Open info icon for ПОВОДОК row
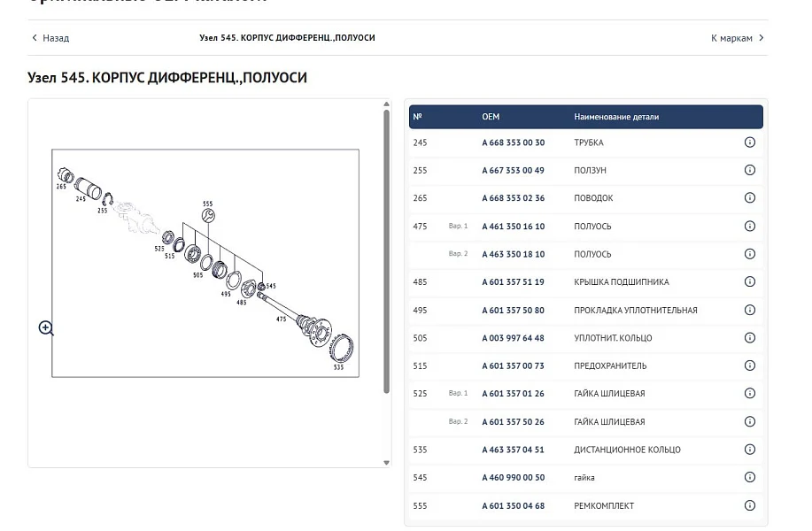Screen dimensions: 812x531 pyautogui.click(x=749, y=197)
